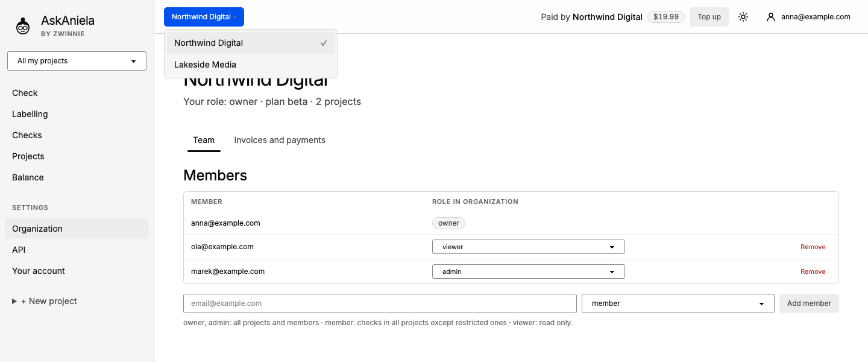Click the owner role badge

click(x=448, y=223)
